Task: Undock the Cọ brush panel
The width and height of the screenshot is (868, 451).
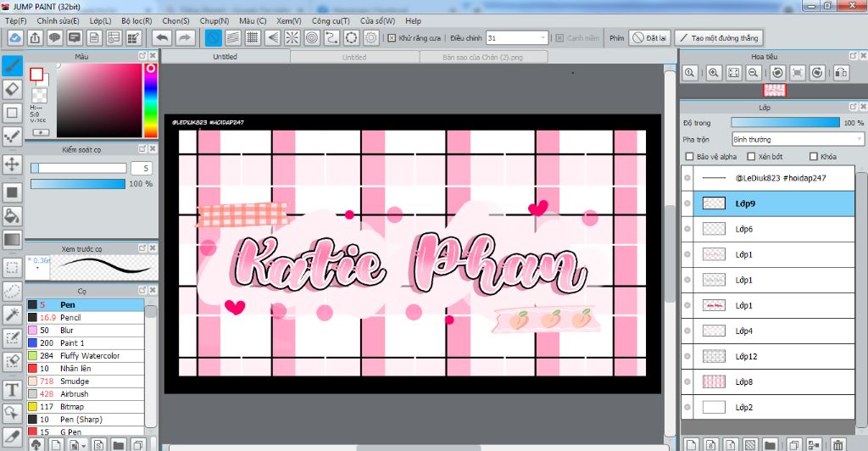Action: pos(142,290)
